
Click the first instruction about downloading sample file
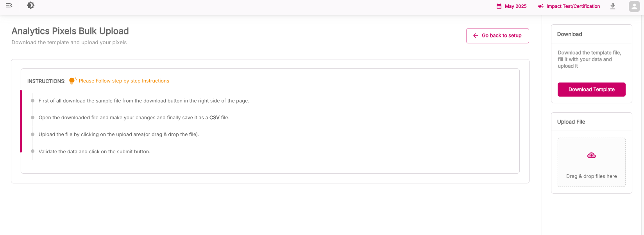[144, 101]
